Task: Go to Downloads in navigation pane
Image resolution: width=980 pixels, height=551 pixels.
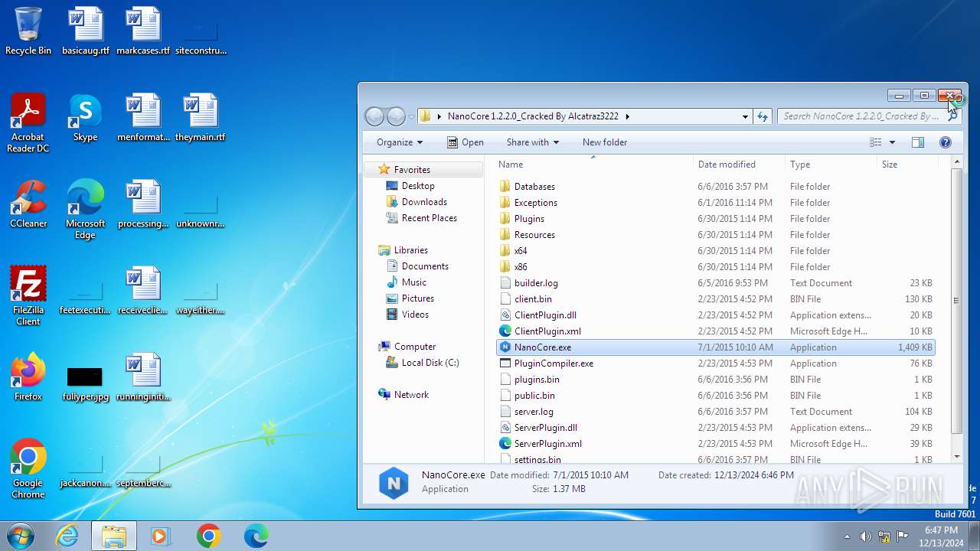Action: 424,202
